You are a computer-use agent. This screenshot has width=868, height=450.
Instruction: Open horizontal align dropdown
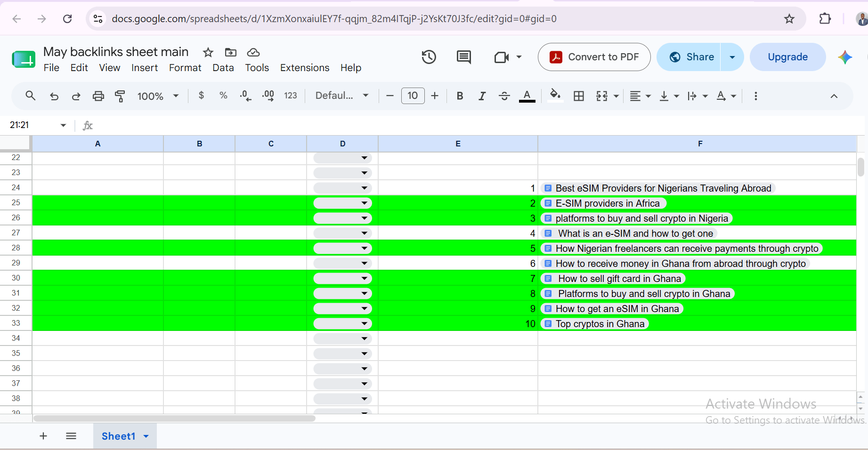coord(640,96)
